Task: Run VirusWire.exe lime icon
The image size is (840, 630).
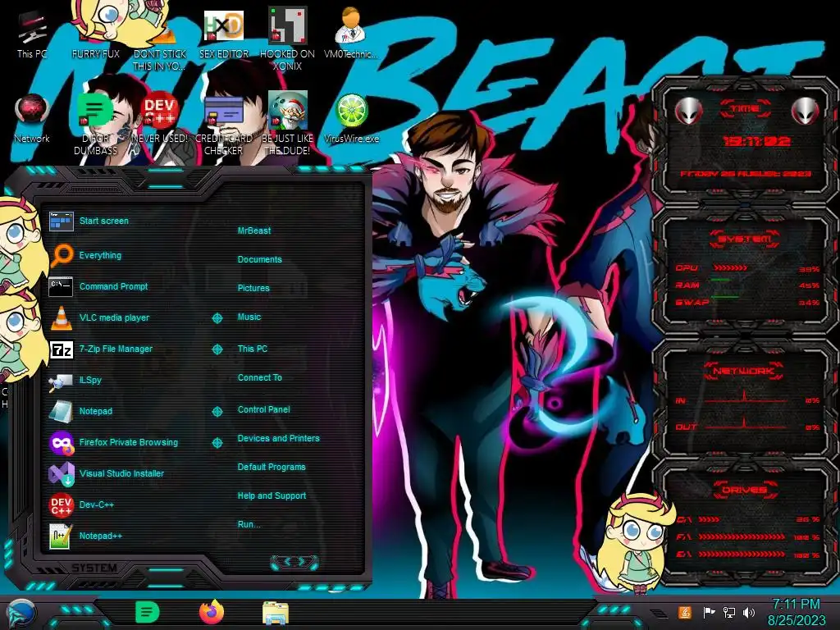Action: click(x=351, y=118)
